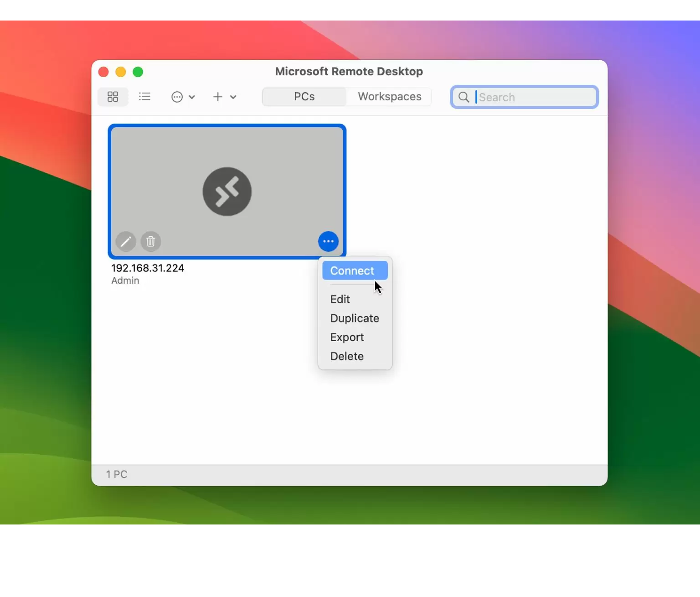Click the 1 PC status text

click(117, 474)
